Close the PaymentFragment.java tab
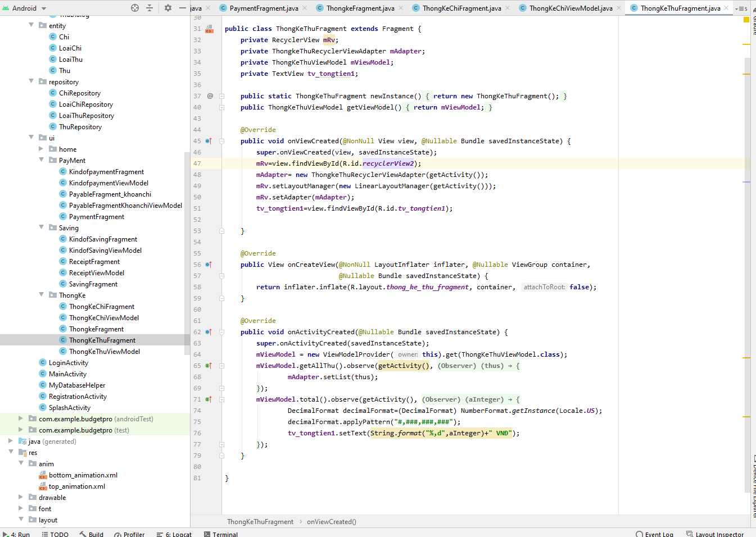 pyautogui.click(x=305, y=8)
